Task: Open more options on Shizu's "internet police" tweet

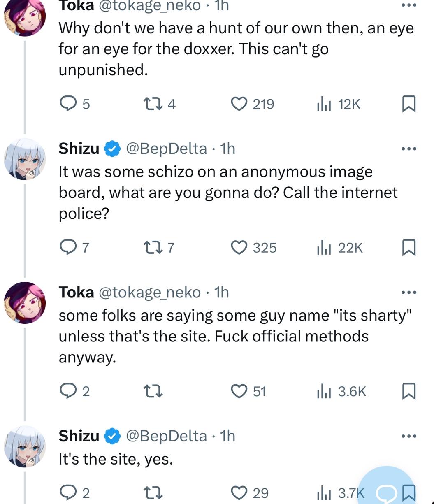Action: pos(409,149)
